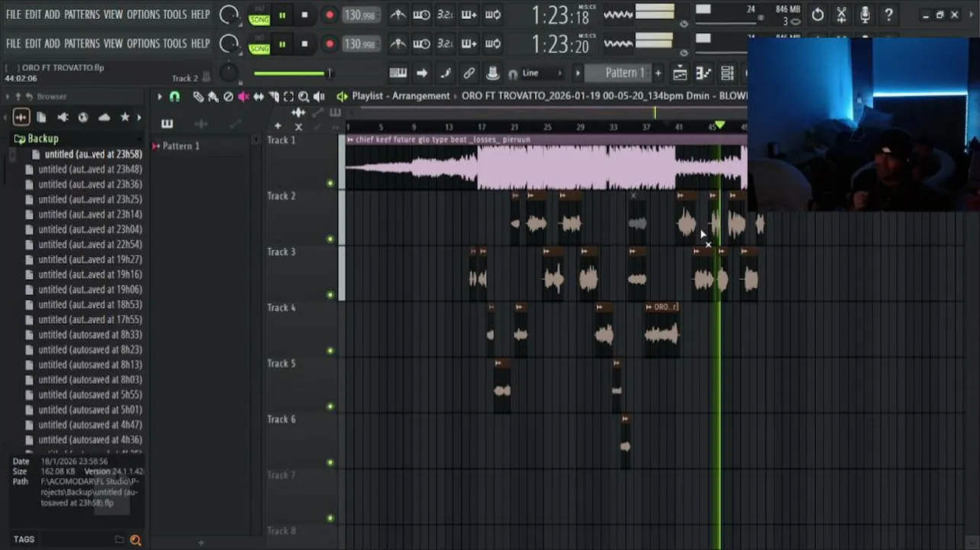Select the Paint brush tool in playlist toolbar
Viewport: 980px width, 550px height.
[x=213, y=97]
